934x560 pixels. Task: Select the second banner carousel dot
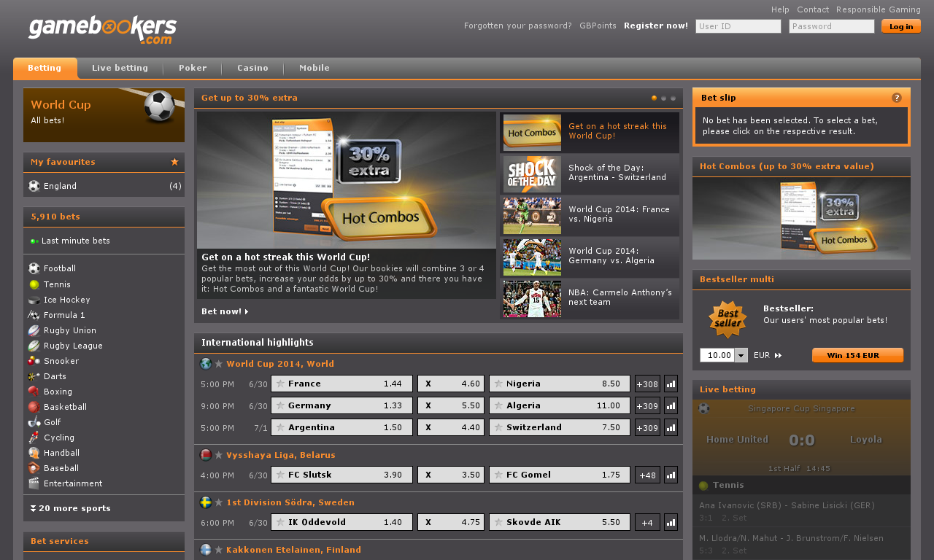tap(663, 98)
